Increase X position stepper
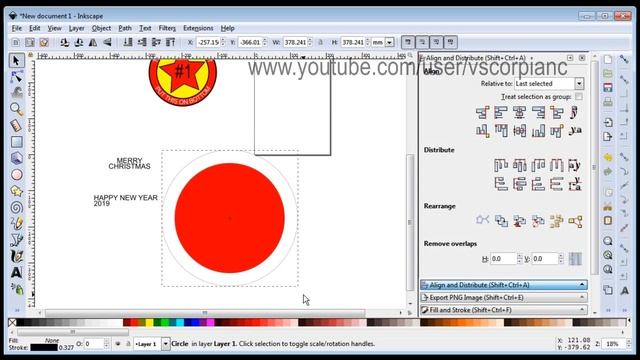 (223, 40)
